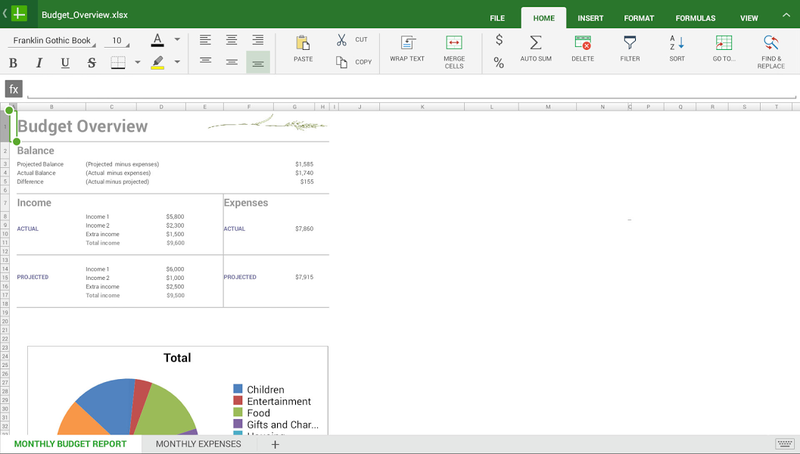The width and height of the screenshot is (800, 454).
Task: Switch to the Formulas tab
Action: [695, 18]
